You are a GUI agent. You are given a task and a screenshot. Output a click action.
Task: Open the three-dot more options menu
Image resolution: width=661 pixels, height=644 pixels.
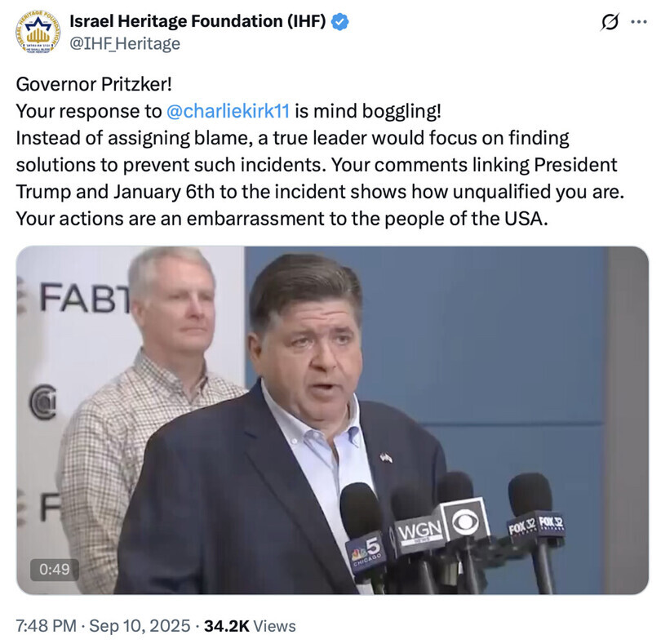click(x=637, y=23)
